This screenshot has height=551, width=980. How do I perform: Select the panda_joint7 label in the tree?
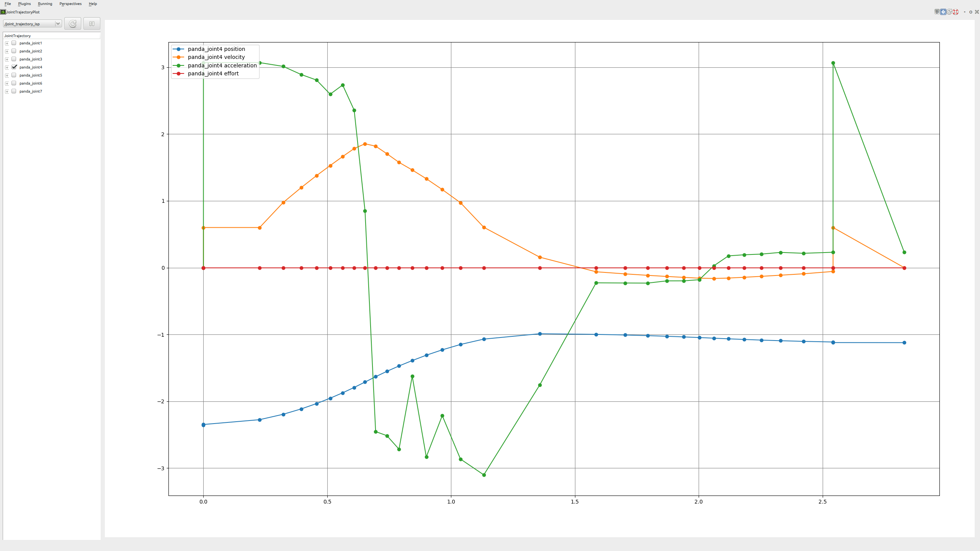[31, 91]
